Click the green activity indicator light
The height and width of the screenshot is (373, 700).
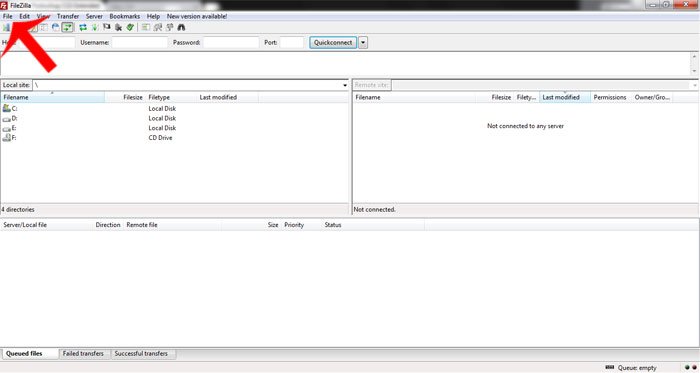pos(688,368)
